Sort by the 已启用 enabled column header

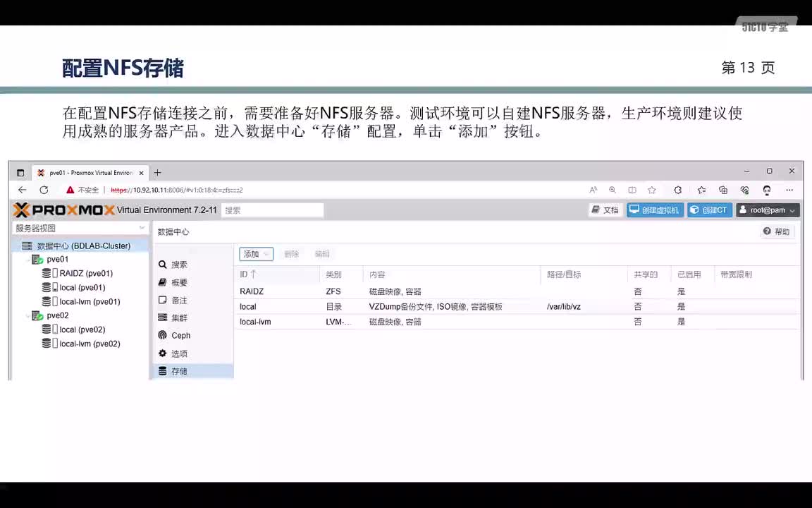click(692, 274)
